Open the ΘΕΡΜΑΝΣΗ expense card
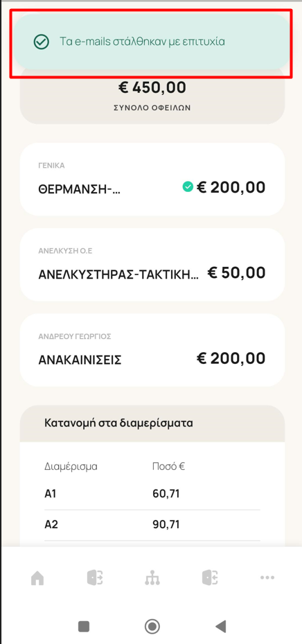 coord(152,179)
